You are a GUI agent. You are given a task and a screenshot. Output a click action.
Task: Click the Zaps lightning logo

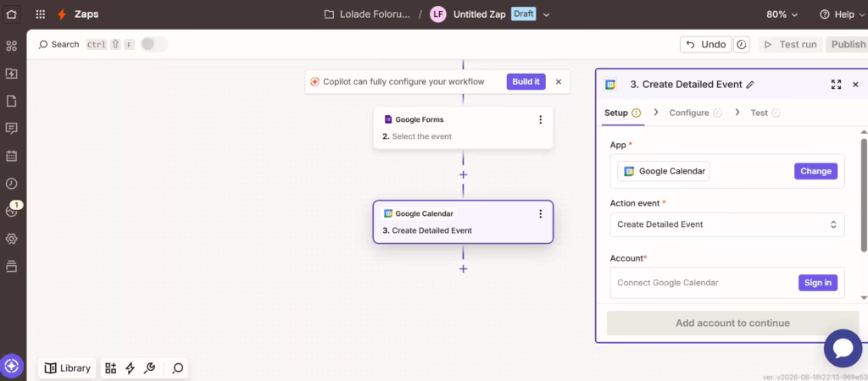click(x=62, y=14)
